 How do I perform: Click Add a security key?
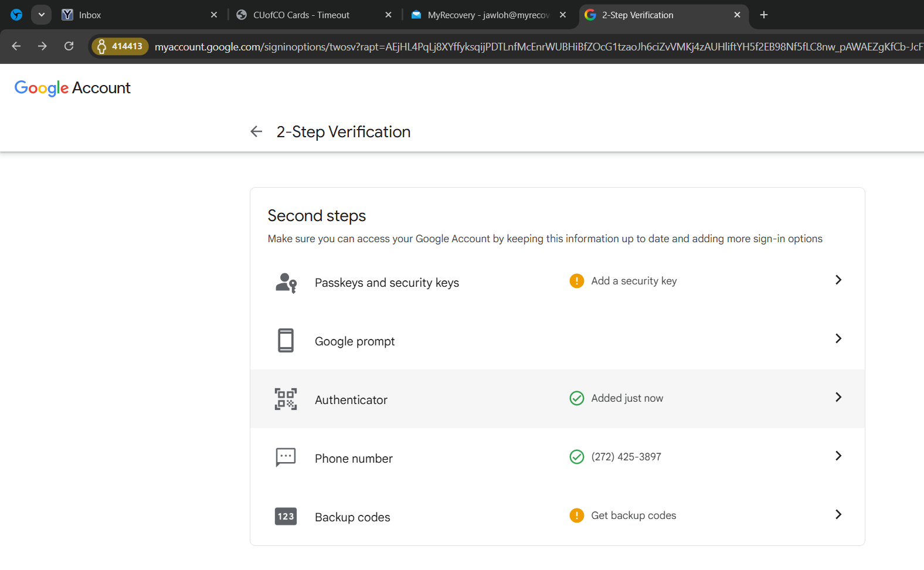coord(634,281)
